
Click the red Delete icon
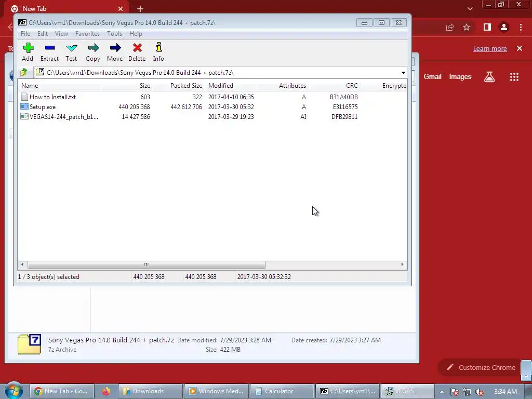137,48
